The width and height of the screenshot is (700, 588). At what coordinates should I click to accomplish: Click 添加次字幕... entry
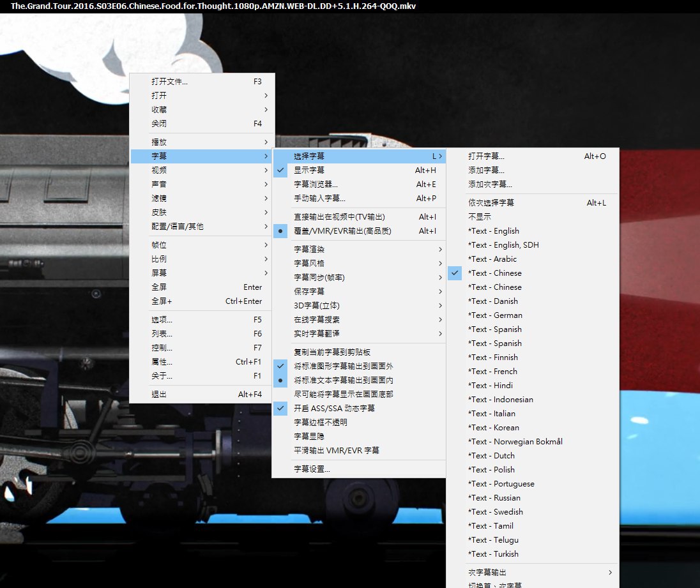pyautogui.click(x=490, y=185)
